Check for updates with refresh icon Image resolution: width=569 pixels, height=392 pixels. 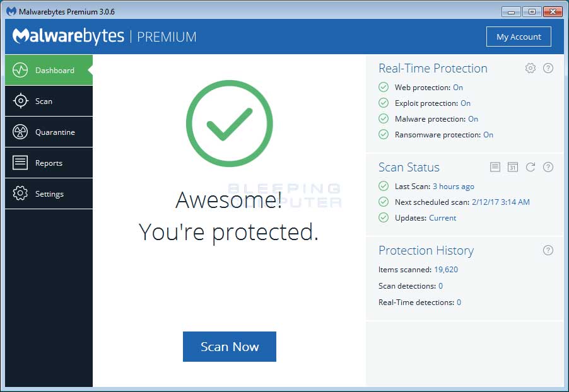coord(531,167)
